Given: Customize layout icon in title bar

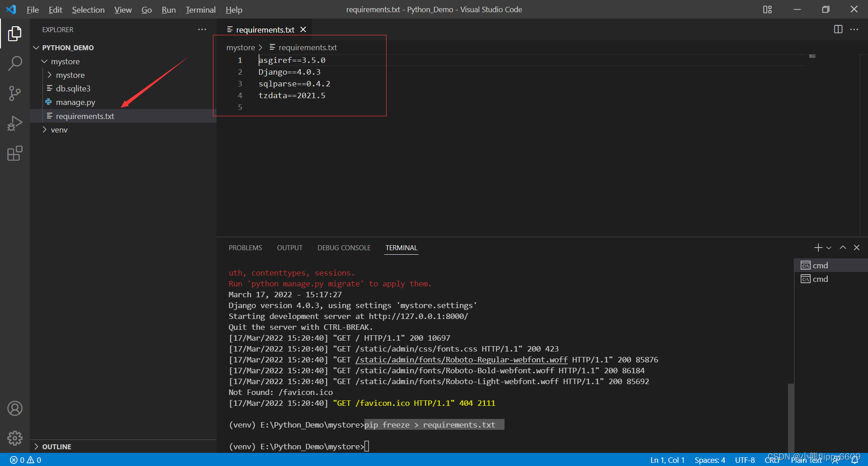Looking at the screenshot, I should 767,10.
